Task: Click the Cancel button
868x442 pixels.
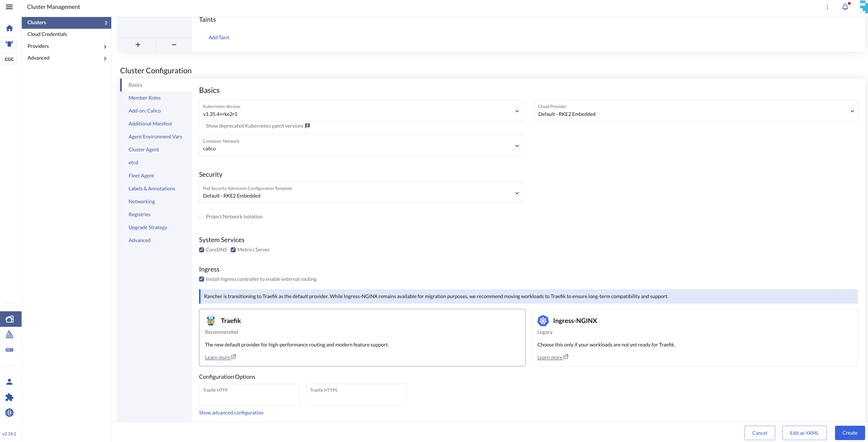Action: click(759, 433)
